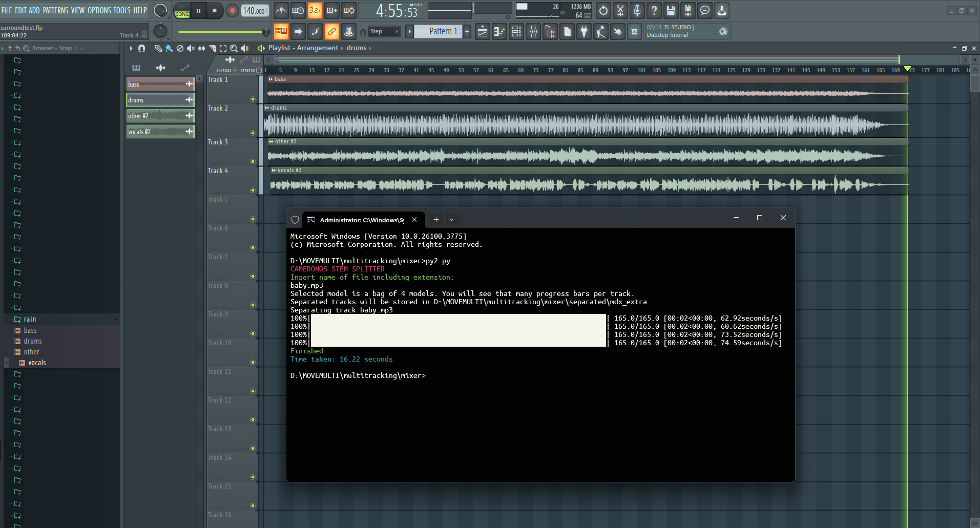Select the playlist Draw pencil tool
980x528 pixels.
pos(158,48)
